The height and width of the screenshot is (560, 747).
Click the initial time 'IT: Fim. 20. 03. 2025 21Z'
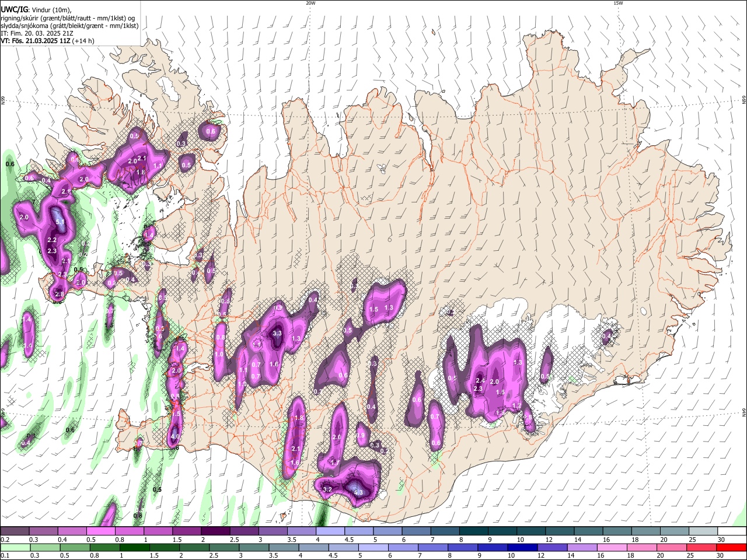click(37, 33)
